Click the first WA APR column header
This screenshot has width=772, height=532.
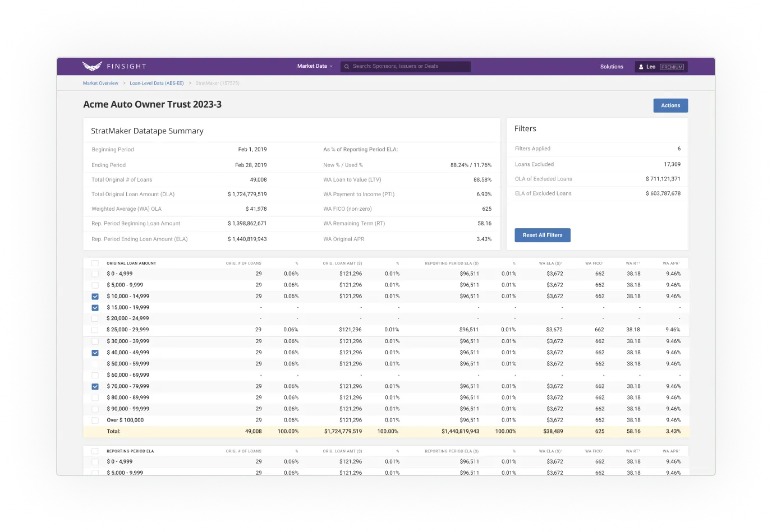671,263
